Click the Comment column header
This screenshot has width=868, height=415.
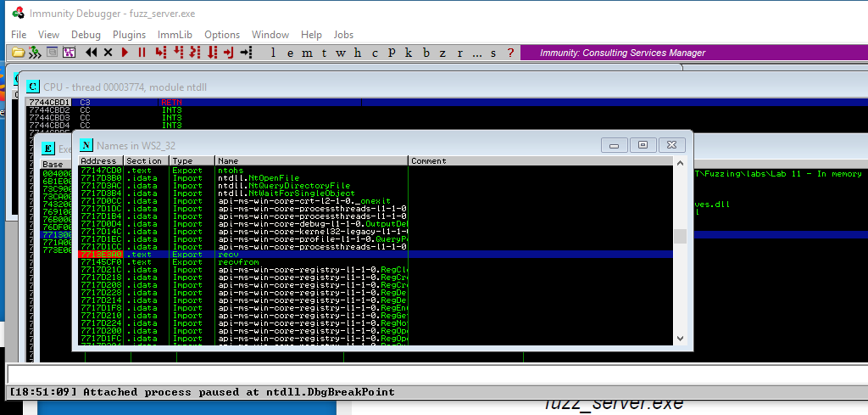pyautogui.click(x=540, y=161)
